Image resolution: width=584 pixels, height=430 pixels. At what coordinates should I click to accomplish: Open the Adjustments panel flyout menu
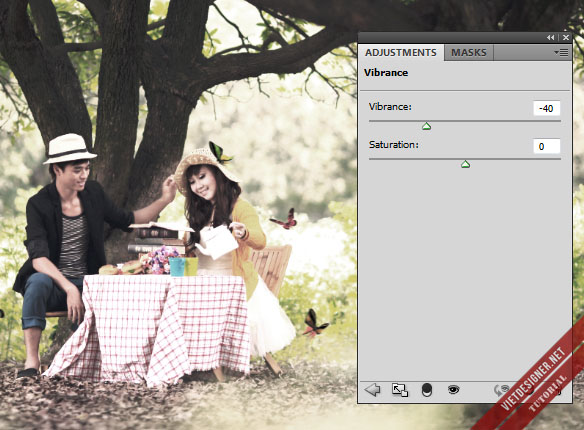tap(561, 52)
